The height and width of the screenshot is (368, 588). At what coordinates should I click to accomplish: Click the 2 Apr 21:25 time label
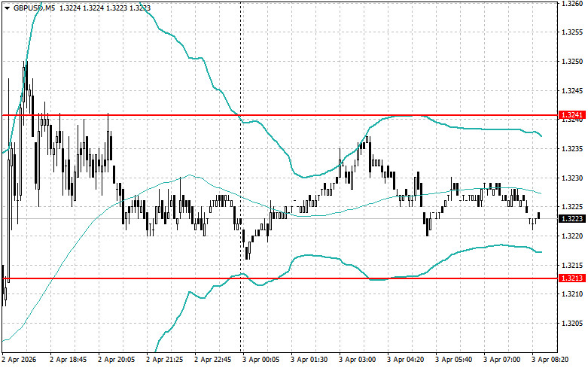click(x=165, y=360)
